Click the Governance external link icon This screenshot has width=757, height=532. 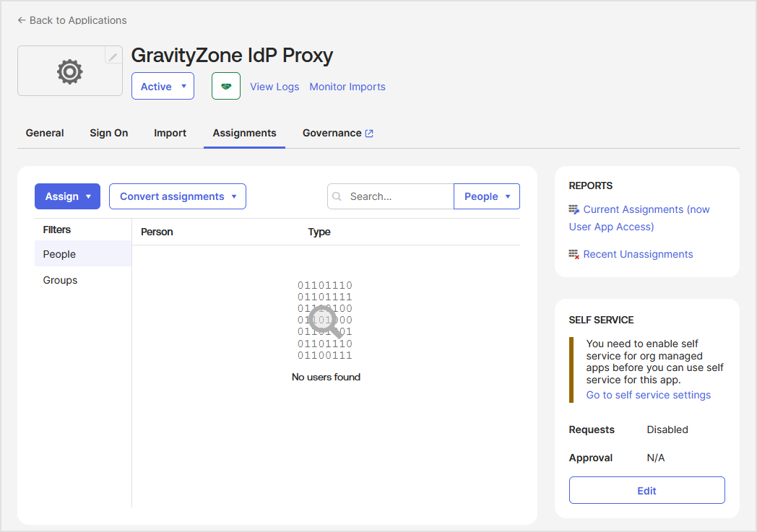click(x=369, y=134)
